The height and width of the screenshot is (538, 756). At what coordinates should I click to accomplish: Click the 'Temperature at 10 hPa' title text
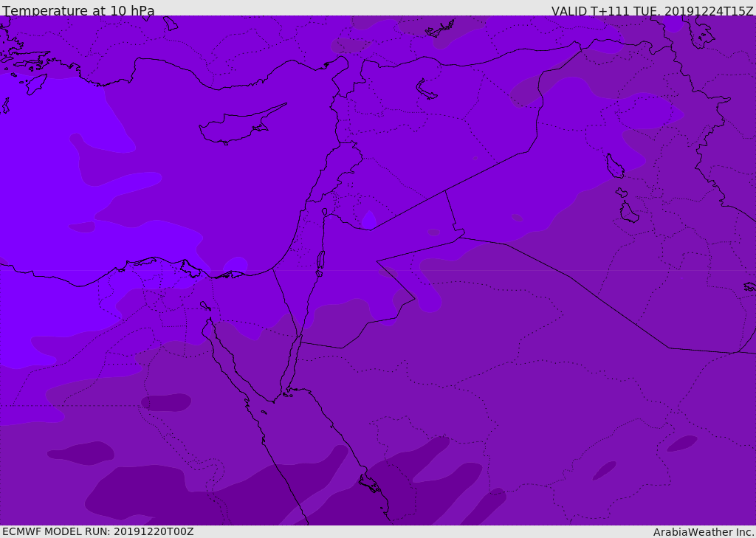[x=78, y=10]
